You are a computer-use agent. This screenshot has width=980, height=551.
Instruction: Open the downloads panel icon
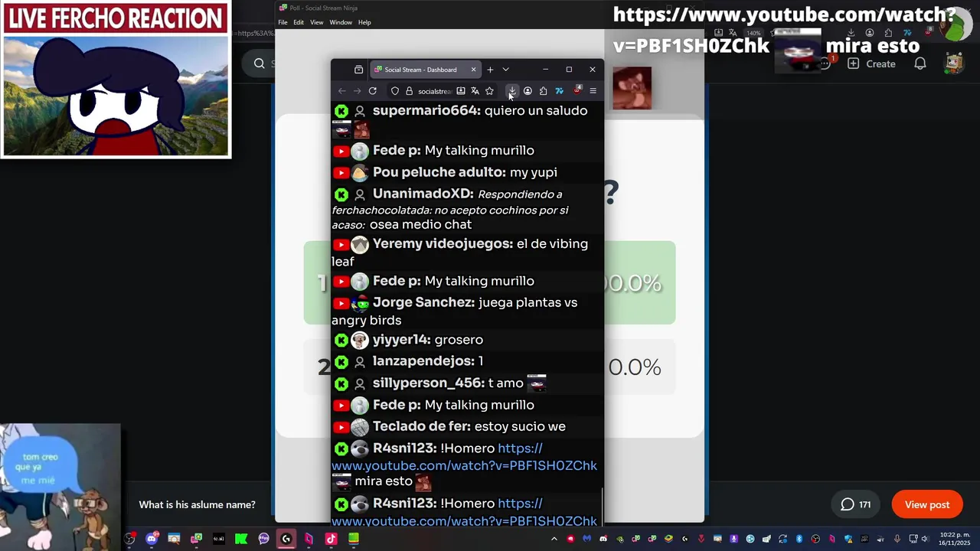click(512, 91)
